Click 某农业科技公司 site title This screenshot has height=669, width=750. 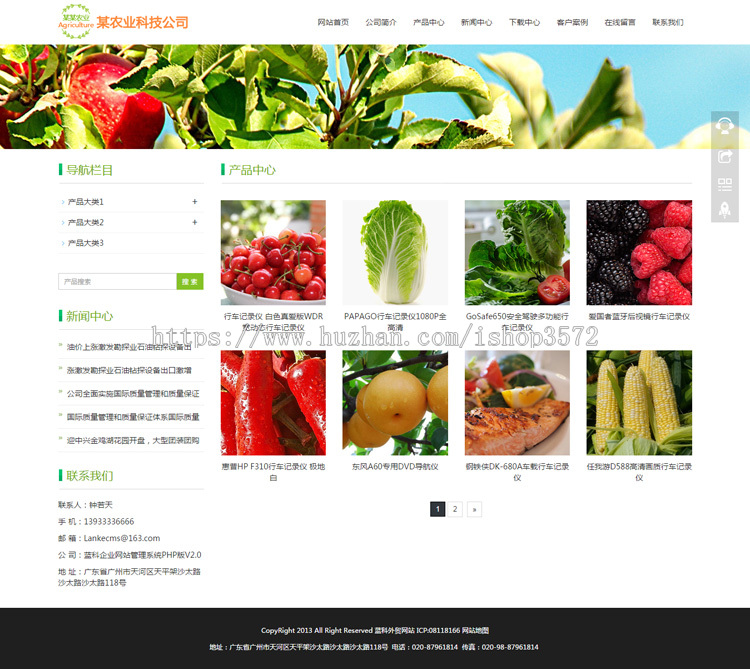coord(142,22)
